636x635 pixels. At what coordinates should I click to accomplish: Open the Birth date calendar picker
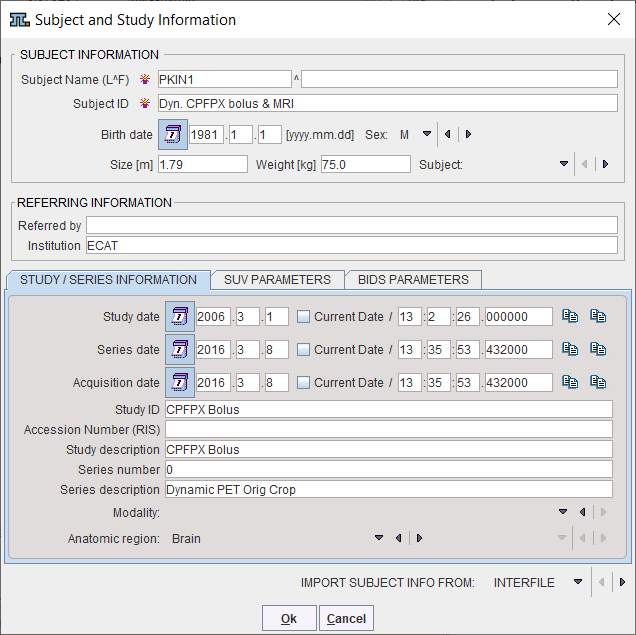[173, 134]
